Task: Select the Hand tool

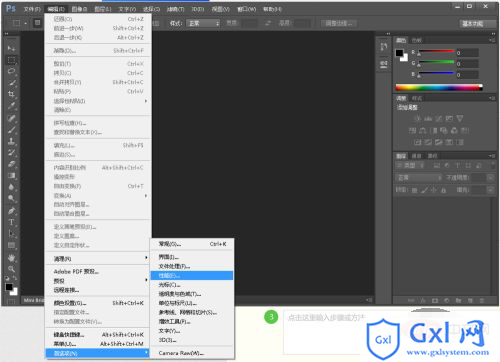Action: 11,258
